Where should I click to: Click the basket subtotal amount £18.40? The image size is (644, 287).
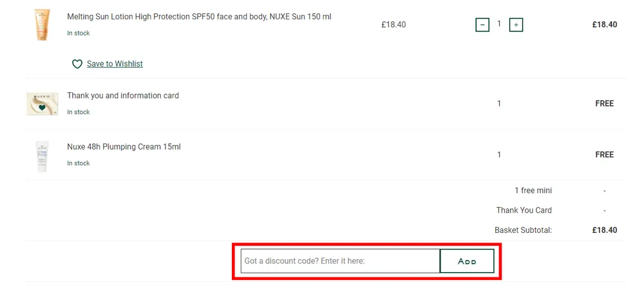click(605, 230)
